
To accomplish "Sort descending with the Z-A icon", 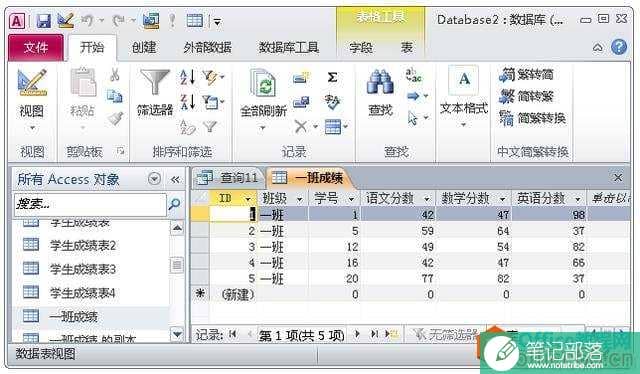I will click(x=187, y=102).
